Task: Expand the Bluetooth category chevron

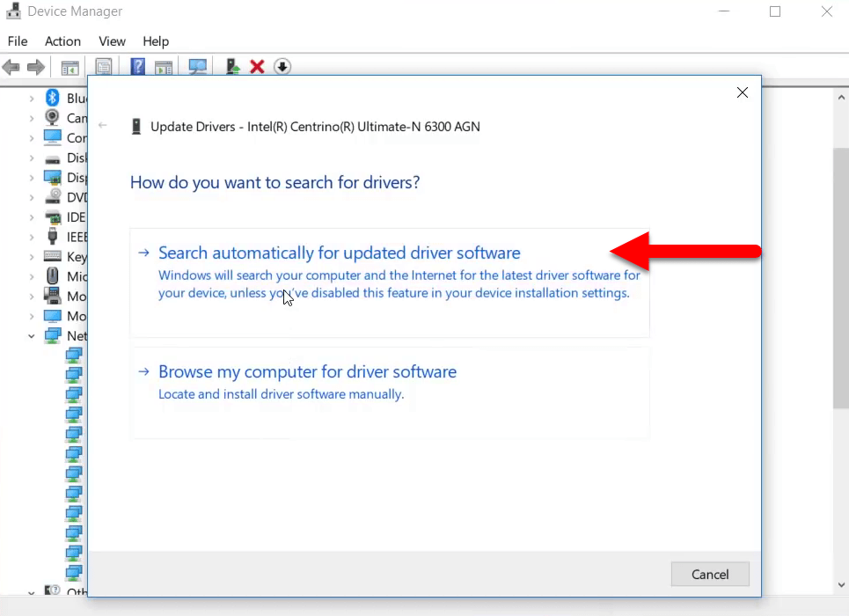Action: click(x=32, y=99)
